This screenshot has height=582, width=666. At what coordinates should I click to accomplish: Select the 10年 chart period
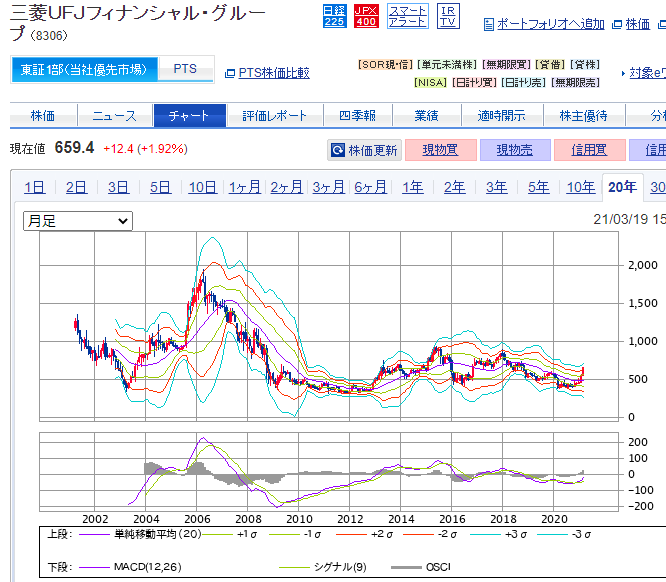coord(581,187)
